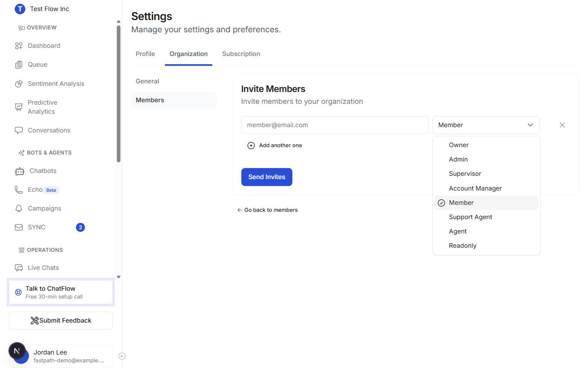
Task: Click the scissors icon in Submit Feedback
Action: pos(35,321)
